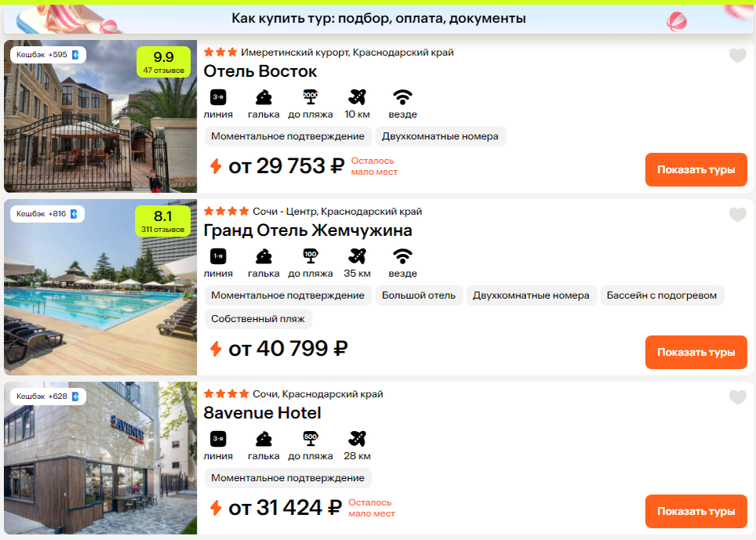The height and width of the screenshot is (540, 756).
Task: Open the 8avenue Hotel title link
Action: point(262,413)
